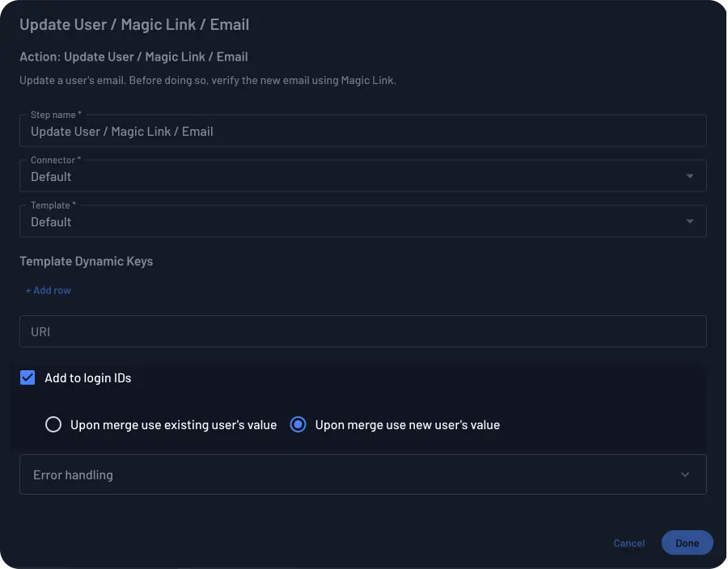Click the Error handling chevron icon
Image resolution: width=728 pixels, height=569 pixels.
684,474
